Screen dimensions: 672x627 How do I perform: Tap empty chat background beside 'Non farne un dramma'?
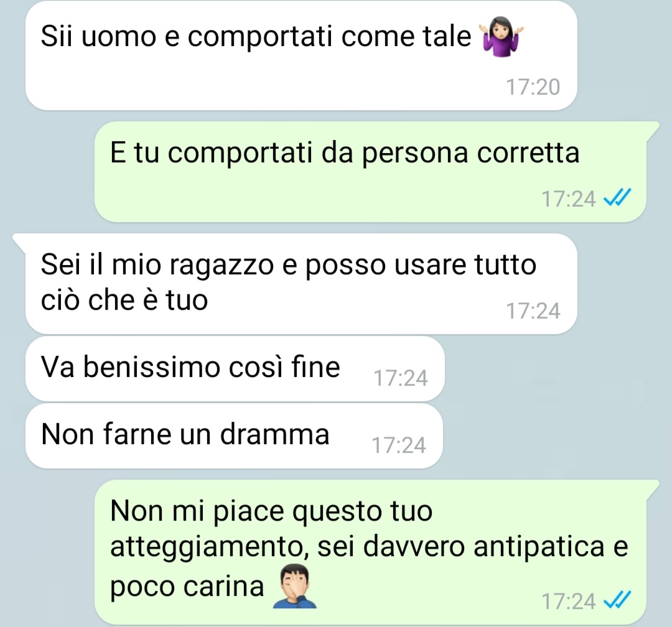click(553, 436)
